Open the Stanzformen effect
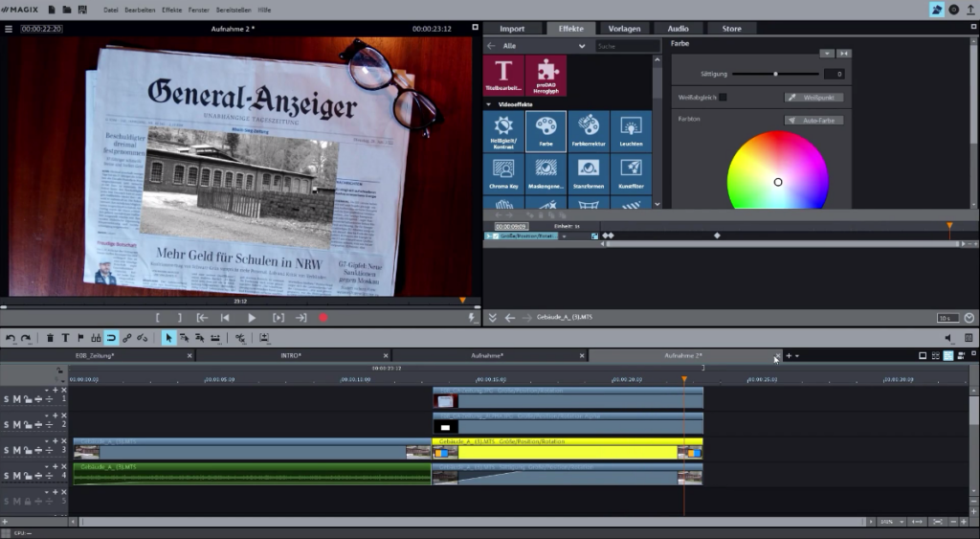 click(589, 174)
